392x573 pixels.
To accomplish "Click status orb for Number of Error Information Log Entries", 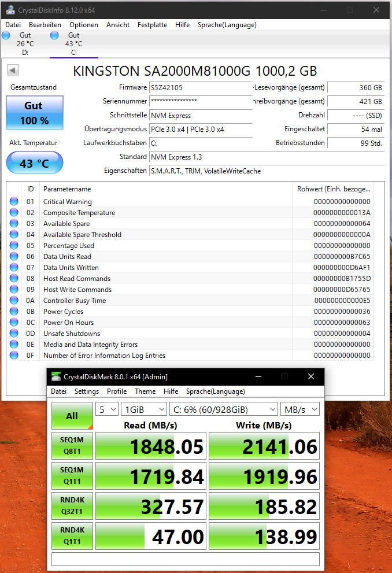I will coord(14,355).
